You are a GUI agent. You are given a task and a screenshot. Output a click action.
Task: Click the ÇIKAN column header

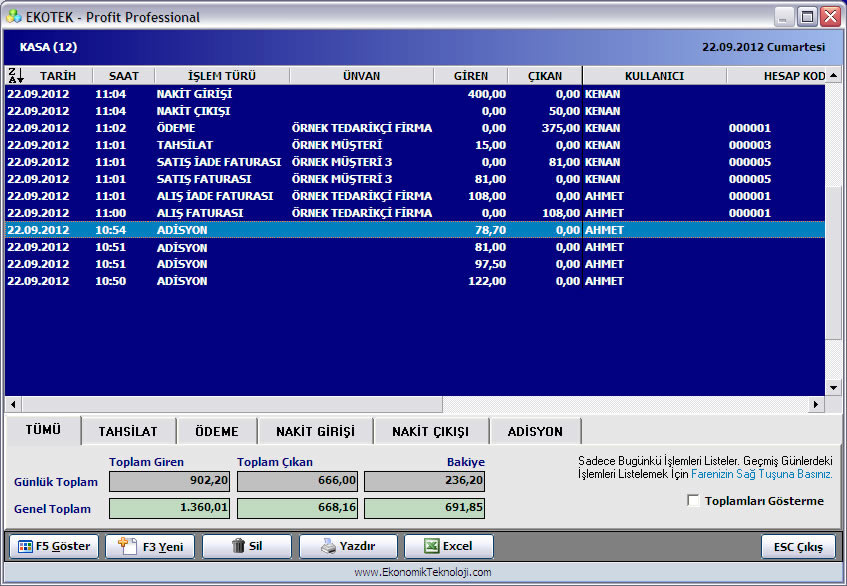[x=545, y=76]
